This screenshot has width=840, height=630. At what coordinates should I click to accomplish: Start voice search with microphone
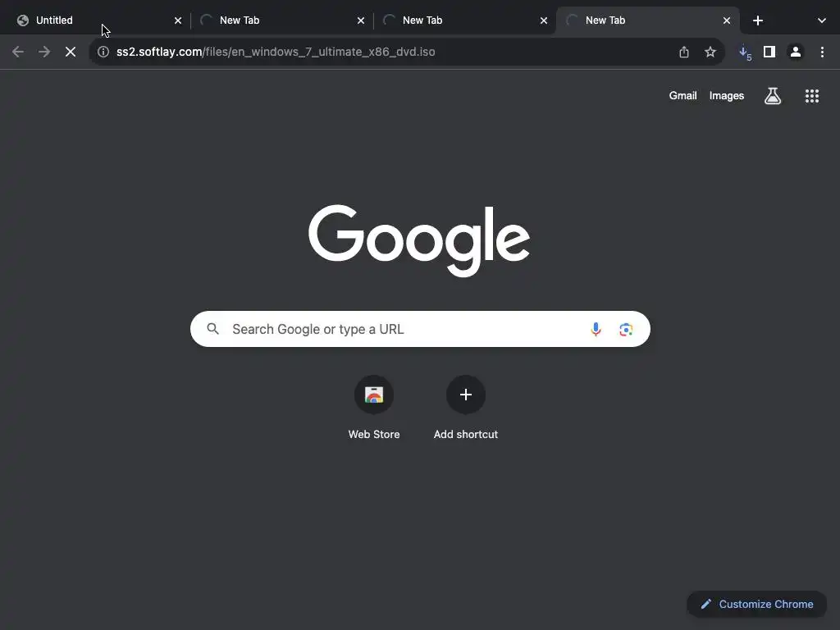596,329
